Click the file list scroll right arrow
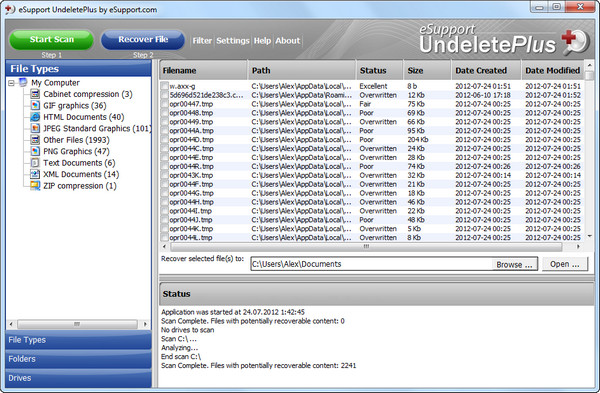Screen dimensions: 600x393 pyautogui.click(x=578, y=247)
